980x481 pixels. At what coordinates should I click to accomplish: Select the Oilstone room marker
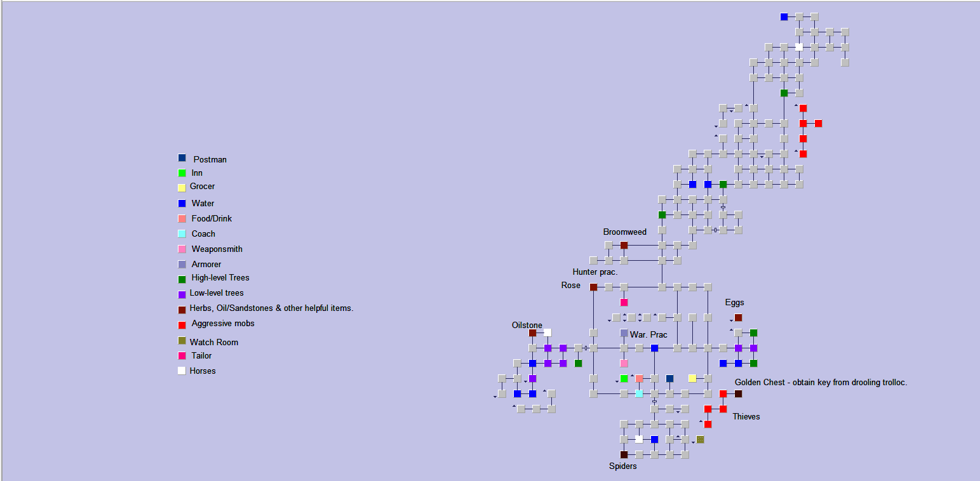(x=531, y=332)
